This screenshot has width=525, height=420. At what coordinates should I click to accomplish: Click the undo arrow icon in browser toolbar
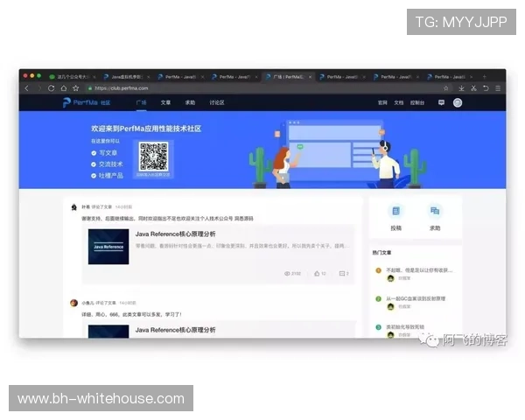pyautogui.click(x=486, y=88)
